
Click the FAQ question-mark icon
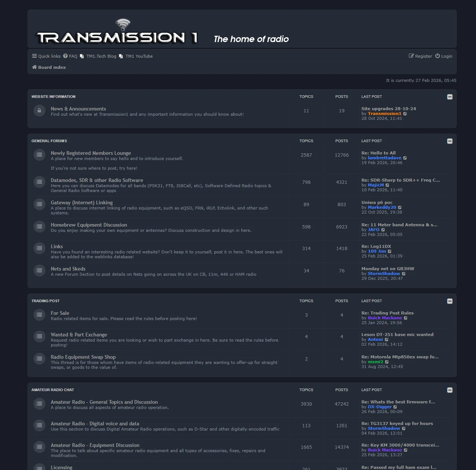click(x=66, y=56)
